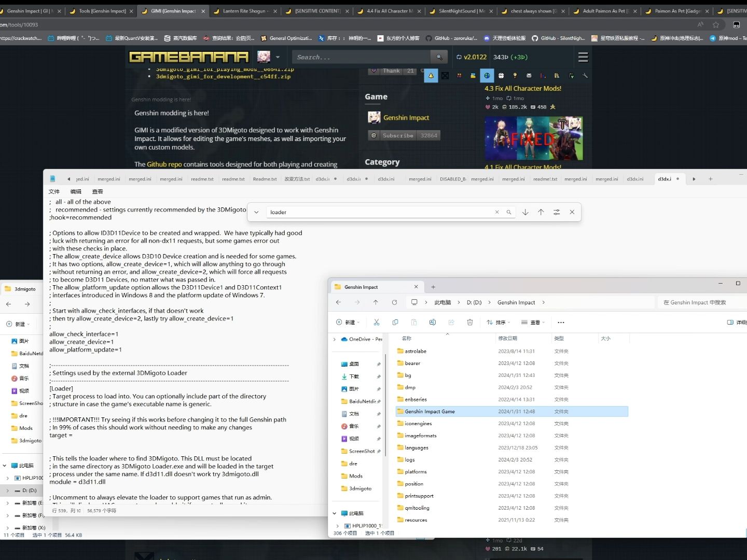The width and height of the screenshot is (747, 560).
Task: Click the FIXED mod thumbnail image
Action: [x=534, y=138]
